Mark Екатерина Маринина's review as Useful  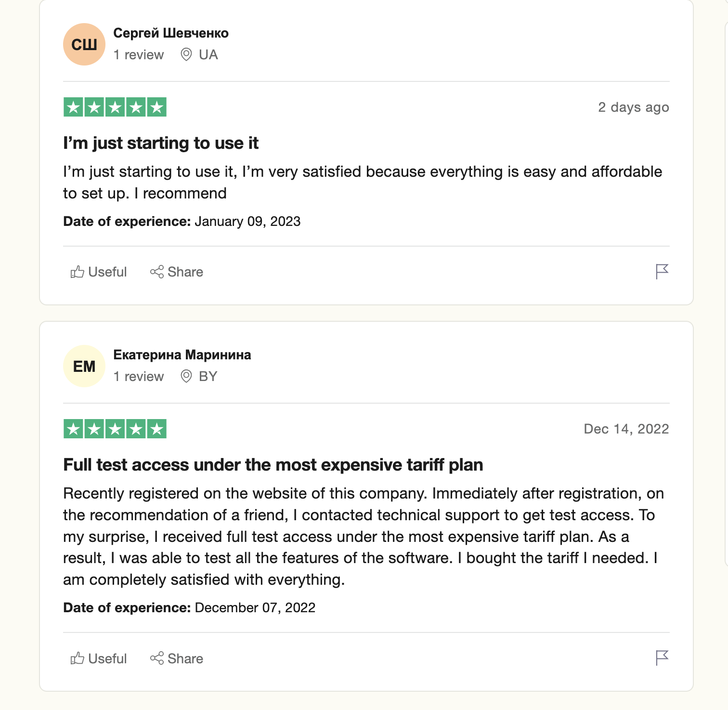pyautogui.click(x=99, y=658)
